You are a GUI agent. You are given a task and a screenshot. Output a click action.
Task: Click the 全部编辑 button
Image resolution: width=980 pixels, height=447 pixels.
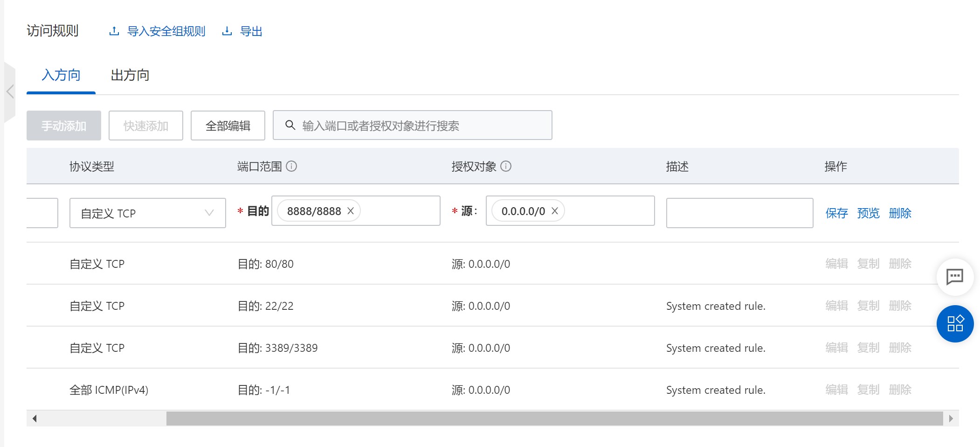click(228, 126)
